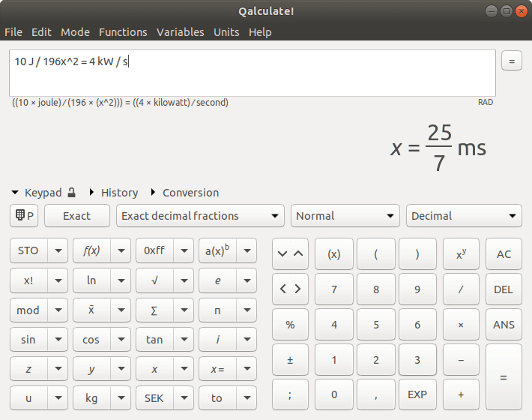Click the DEL button
Viewport: 532px width, 420px height.
coord(504,289)
